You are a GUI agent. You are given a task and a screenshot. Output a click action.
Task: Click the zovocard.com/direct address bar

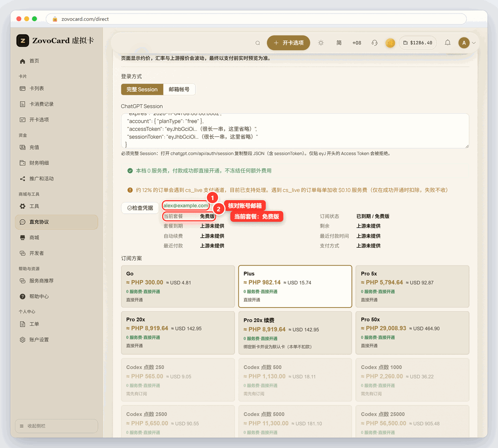(256, 19)
